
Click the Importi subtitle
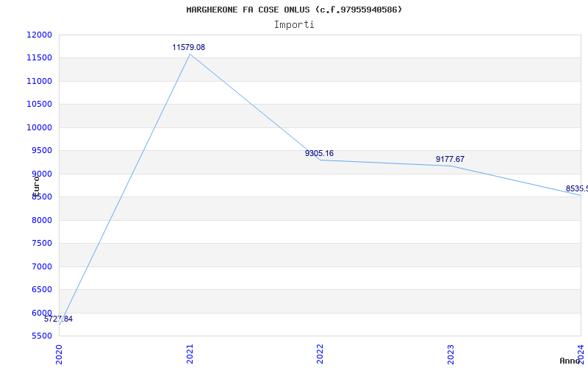pos(294,25)
